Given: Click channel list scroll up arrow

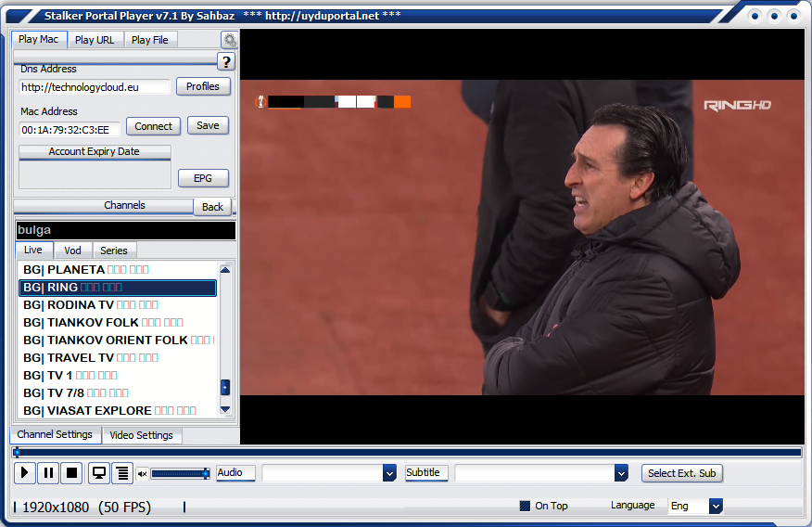Looking at the screenshot, I should (225, 269).
